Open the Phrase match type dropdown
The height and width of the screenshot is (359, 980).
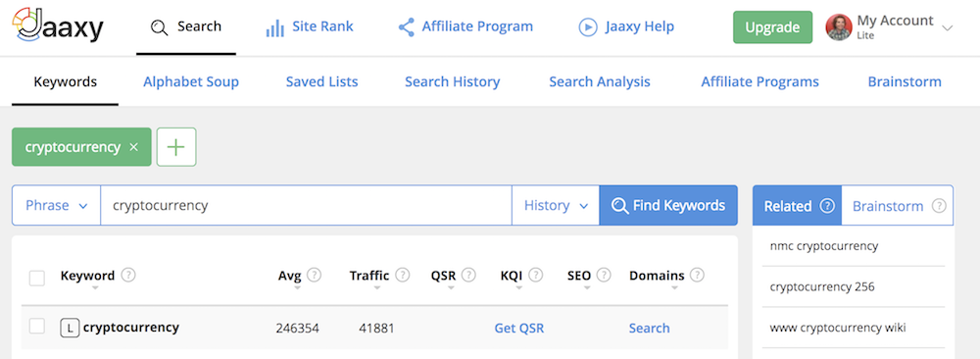coord(56,205)
